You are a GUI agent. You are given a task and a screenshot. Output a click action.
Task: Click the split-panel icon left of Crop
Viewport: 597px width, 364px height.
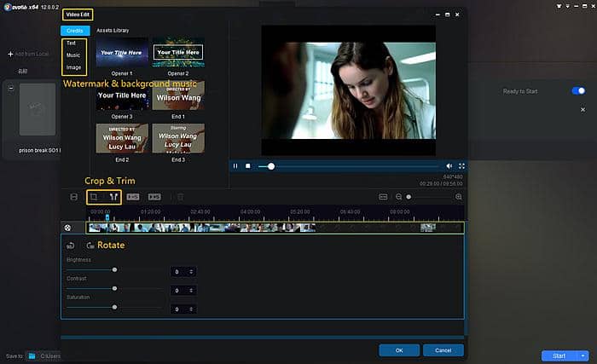74,197
